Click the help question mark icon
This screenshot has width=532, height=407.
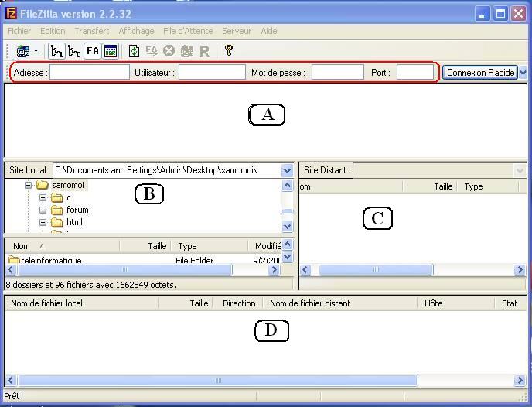[229, 50]
